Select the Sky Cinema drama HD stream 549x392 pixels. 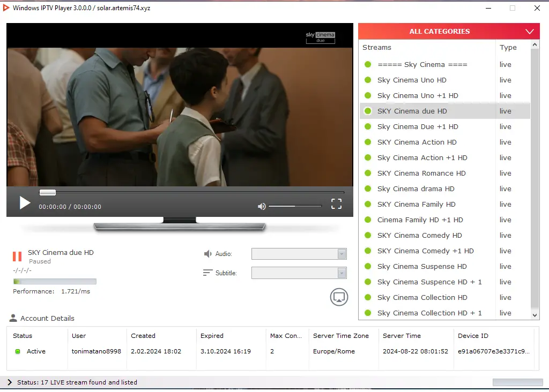click(x=444, y=189)
